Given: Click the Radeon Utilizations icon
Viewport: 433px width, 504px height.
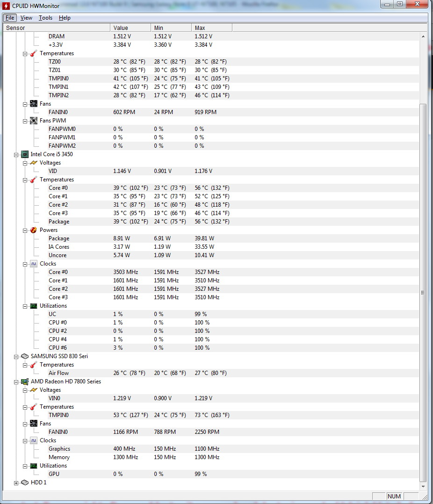Looking at the screenshot, I should [x=33, y=466].
